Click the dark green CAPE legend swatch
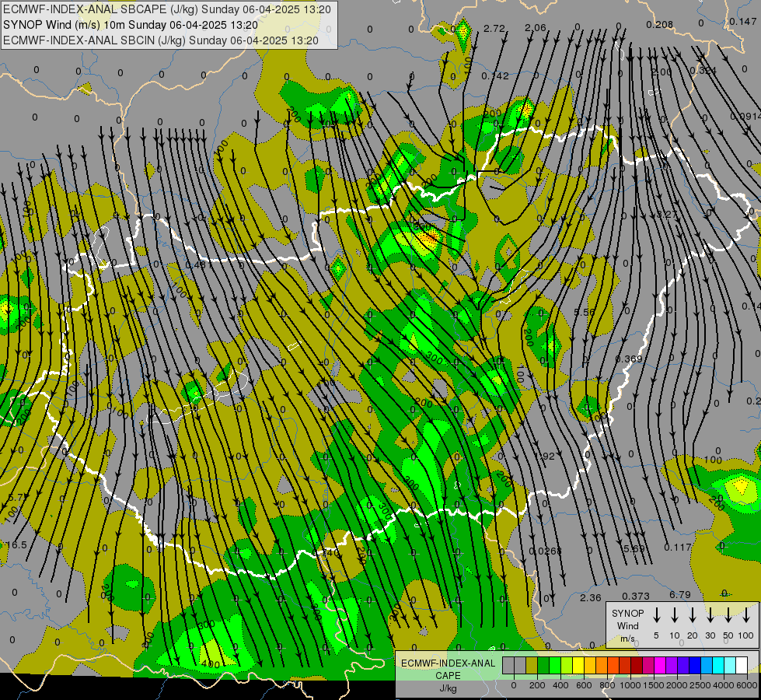Viewport: 761px width, 700px height. [x=543, y=666]
